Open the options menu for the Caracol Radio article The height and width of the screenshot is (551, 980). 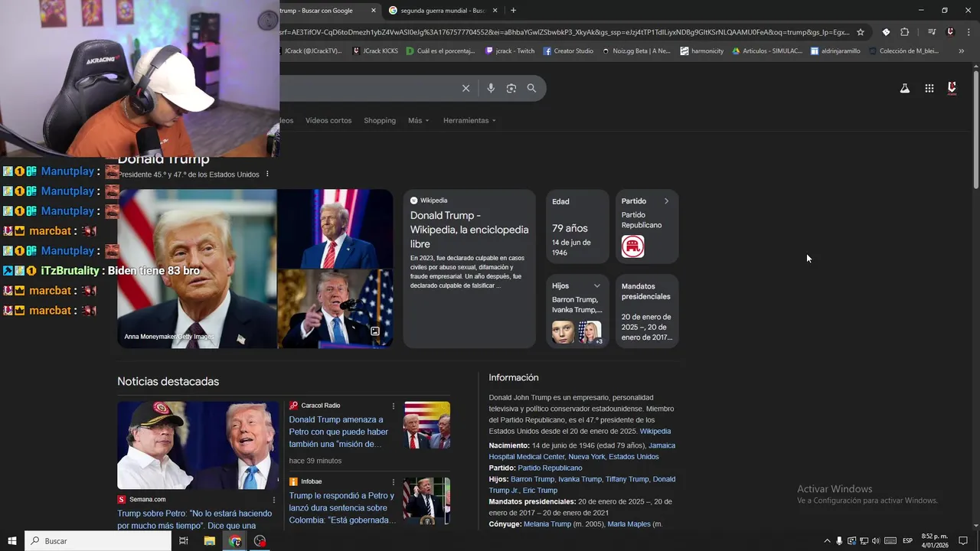(x=394, y=406)
